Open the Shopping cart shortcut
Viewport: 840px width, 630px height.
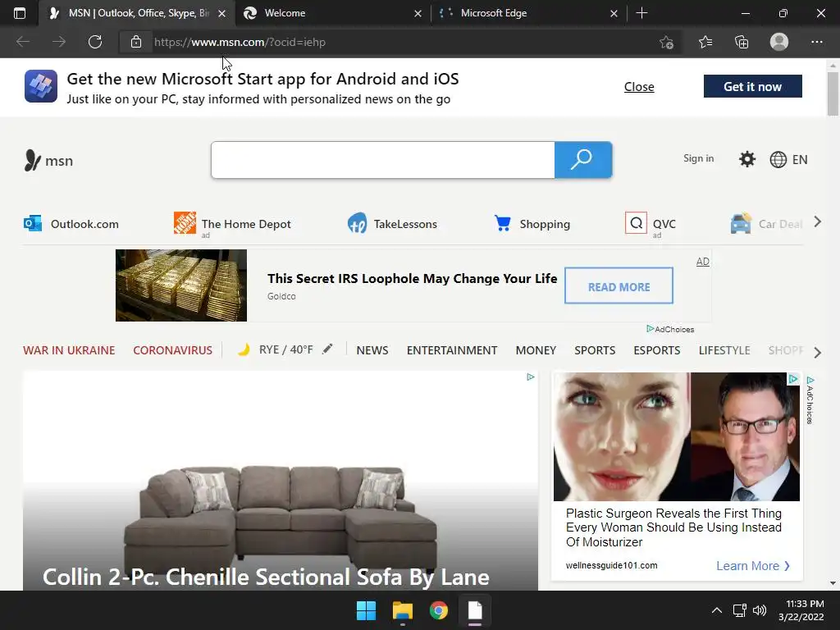532,223
